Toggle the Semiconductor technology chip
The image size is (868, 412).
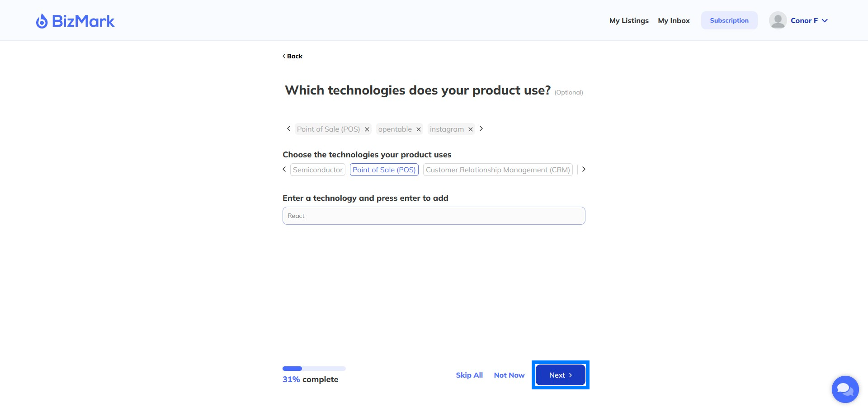point(318,170)
